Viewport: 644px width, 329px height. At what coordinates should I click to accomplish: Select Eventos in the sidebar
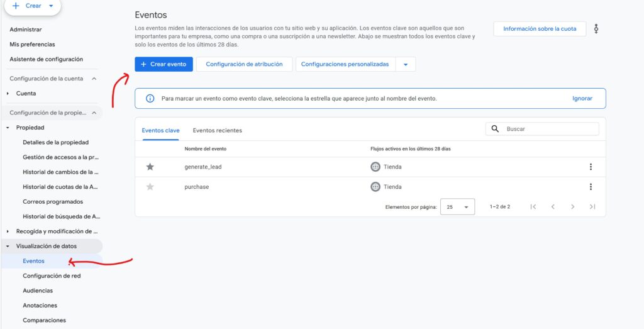tap(34, 261)
